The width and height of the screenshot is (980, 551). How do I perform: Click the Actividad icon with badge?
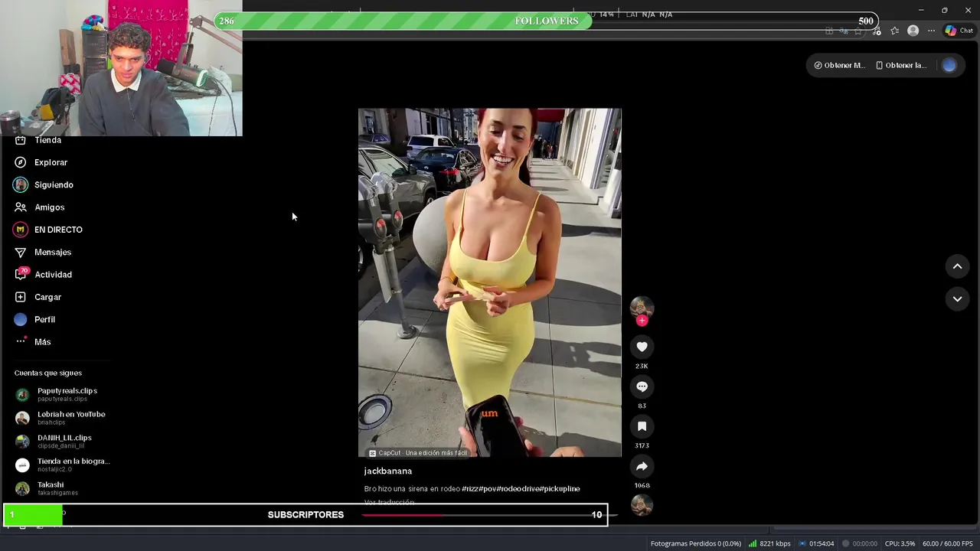click(x=21, y=275)
